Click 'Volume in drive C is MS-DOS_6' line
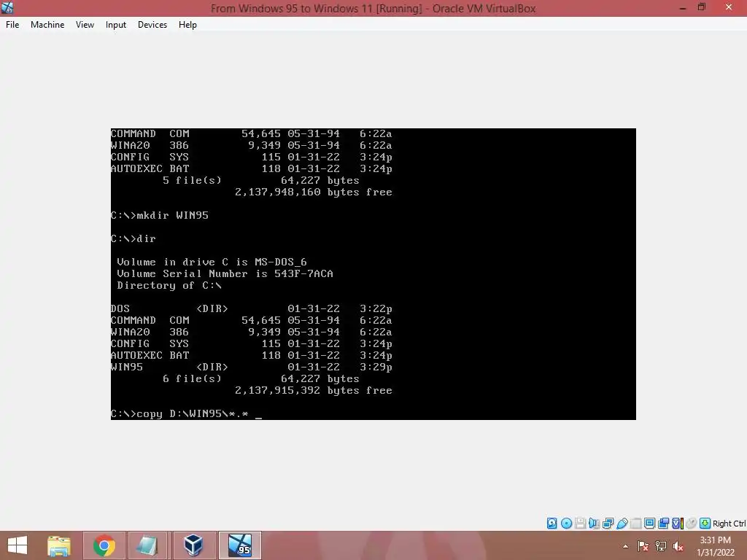The image size is (747, 560). click(x=212, y=262)
